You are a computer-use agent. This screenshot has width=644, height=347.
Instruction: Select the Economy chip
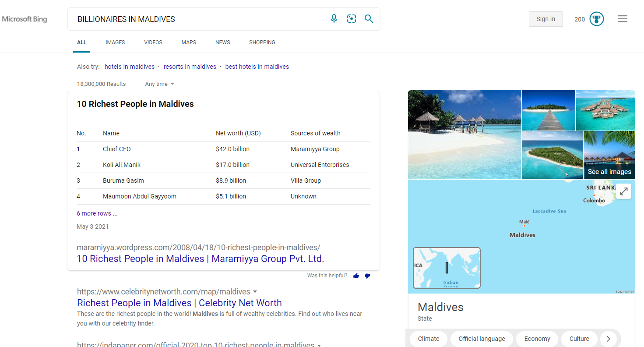[537, 339]
